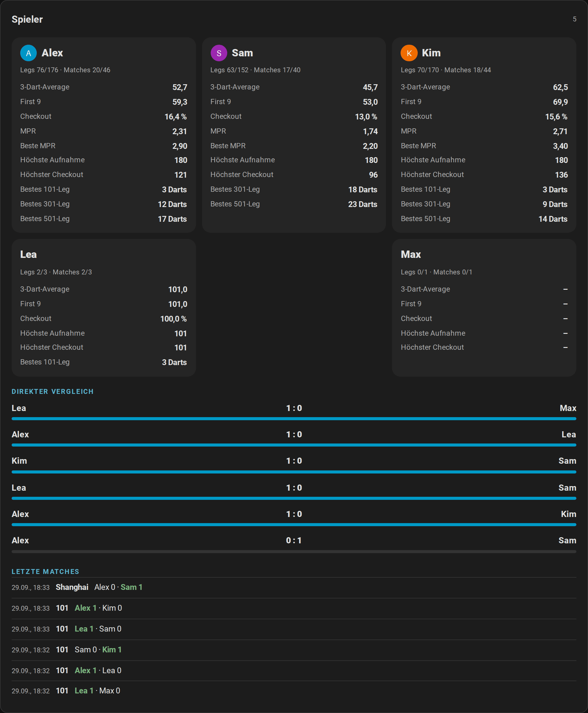Click Sam's Checkout value 13,0 %

tap(366, 116)
